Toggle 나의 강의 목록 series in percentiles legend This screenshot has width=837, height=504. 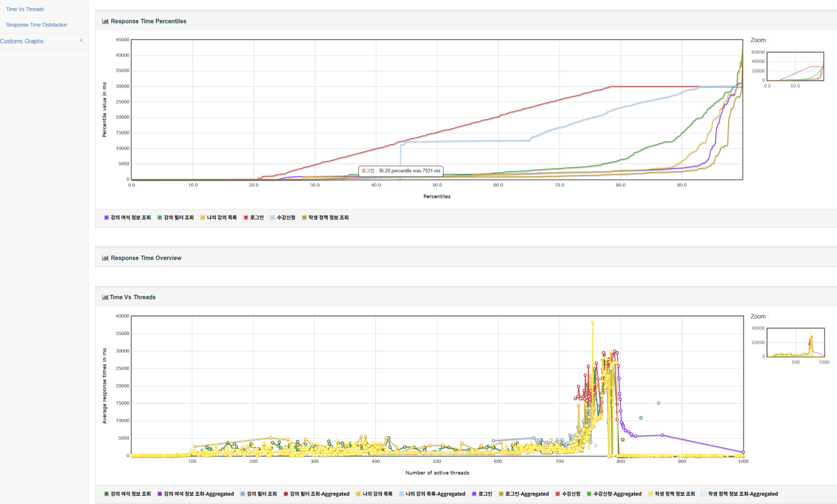(222, 217)
